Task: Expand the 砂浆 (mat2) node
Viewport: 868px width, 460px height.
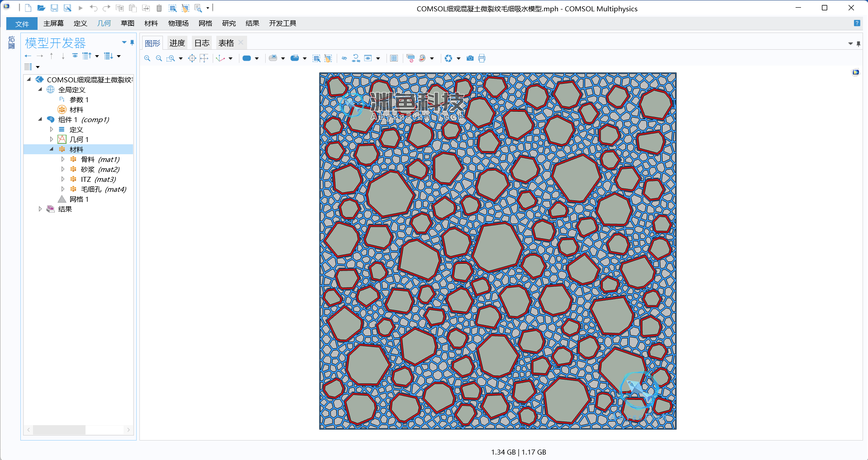Action: 63,169
